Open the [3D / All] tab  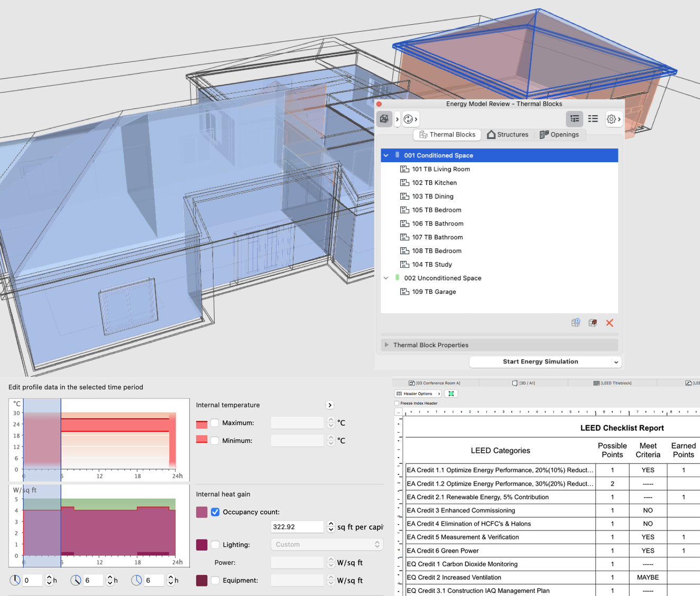(524, 383)
